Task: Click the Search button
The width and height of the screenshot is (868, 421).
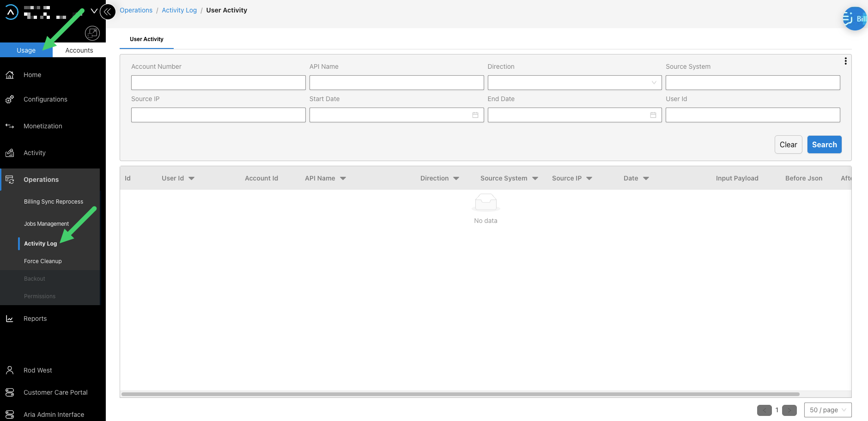Action: pyautogui.click(x=824, y=144)
